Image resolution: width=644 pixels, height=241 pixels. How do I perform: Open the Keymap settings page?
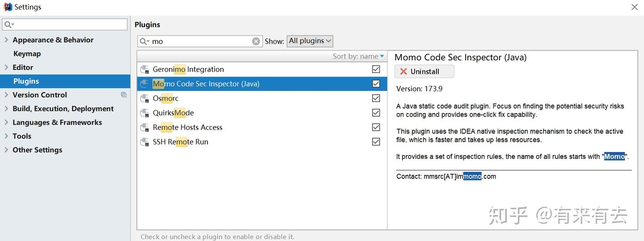pos(27,54)
